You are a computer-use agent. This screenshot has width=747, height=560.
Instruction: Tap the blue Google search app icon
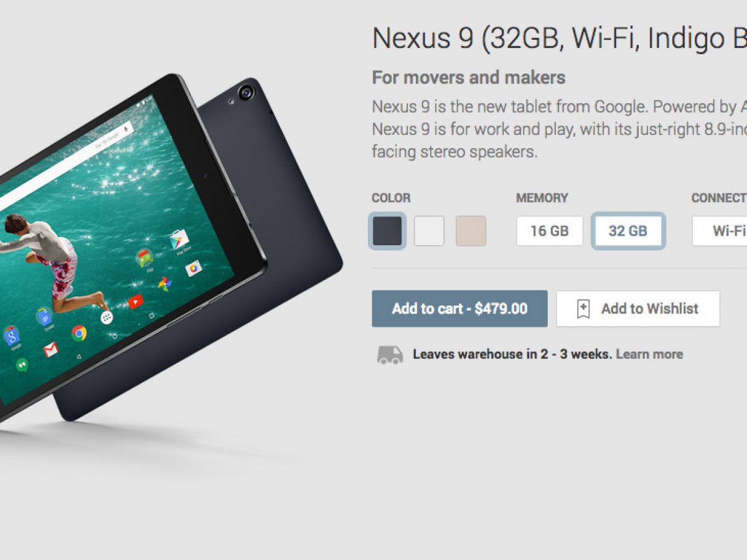tap(11, 336)
